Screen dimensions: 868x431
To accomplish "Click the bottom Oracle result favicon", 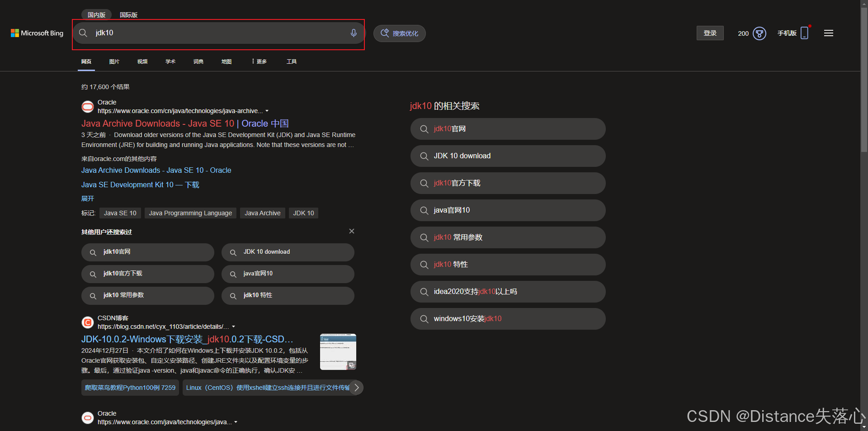I will click(x=88, y=418).
